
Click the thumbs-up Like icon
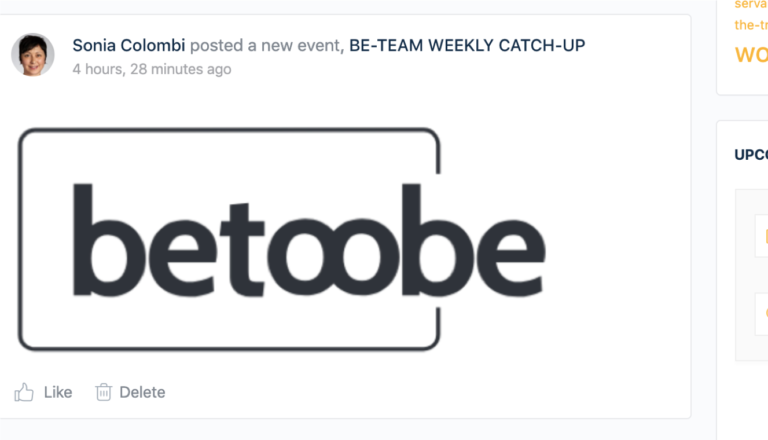coord(24,392)
